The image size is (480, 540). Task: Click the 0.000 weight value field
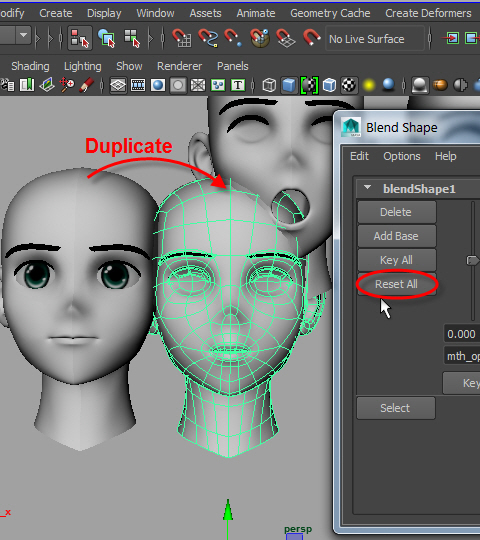[x=462, y=334]
